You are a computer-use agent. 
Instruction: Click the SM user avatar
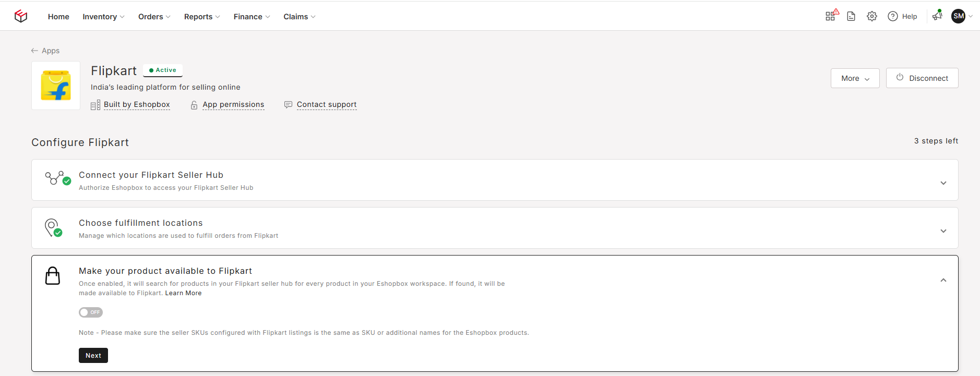click(959, 16)
